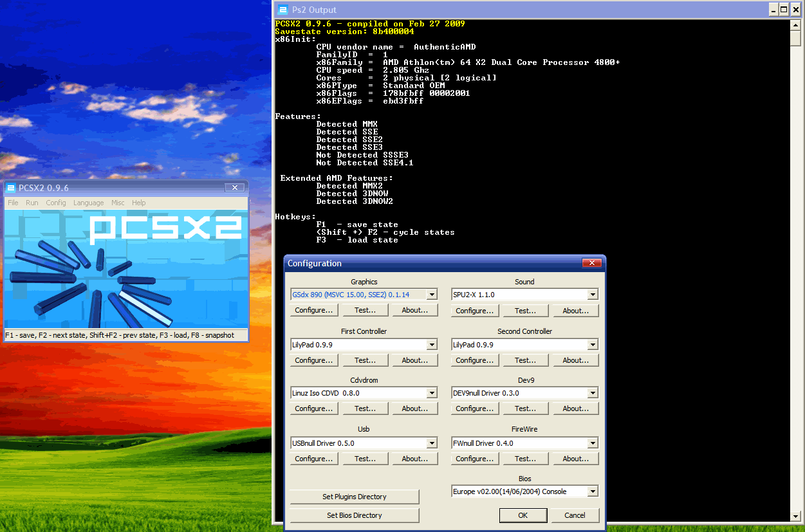The height and width of the screenshot is (532, 805).
Task: Click the PCSX2 status bar hotkey text
Action: 120,335
